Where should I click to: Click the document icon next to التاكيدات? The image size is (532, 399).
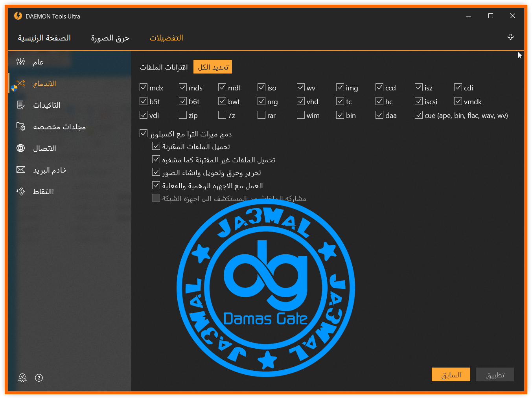20,105
